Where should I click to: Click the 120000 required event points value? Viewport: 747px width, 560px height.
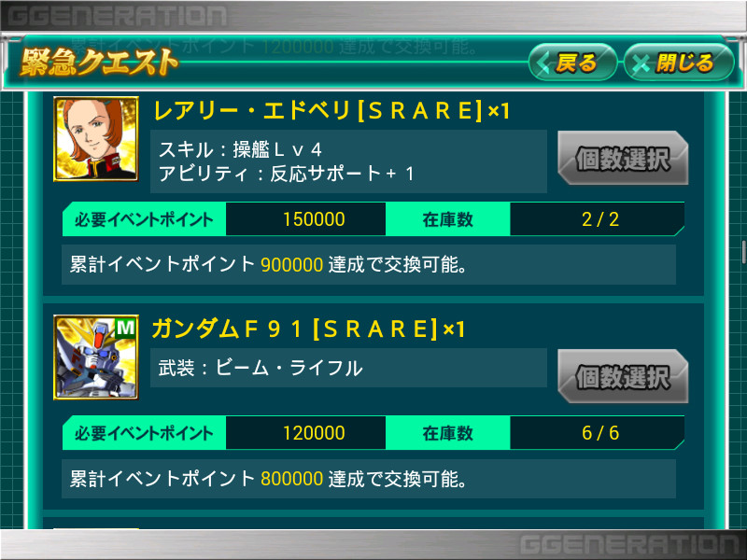coord(314,433)
